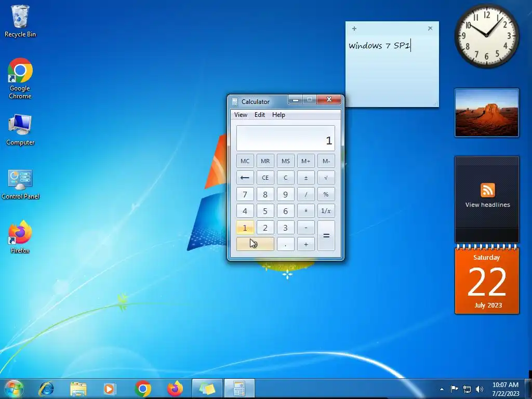The width and height of the screenshot is (532, 399).
Task: Click the square root button
Action: click(x=326, y=178)
